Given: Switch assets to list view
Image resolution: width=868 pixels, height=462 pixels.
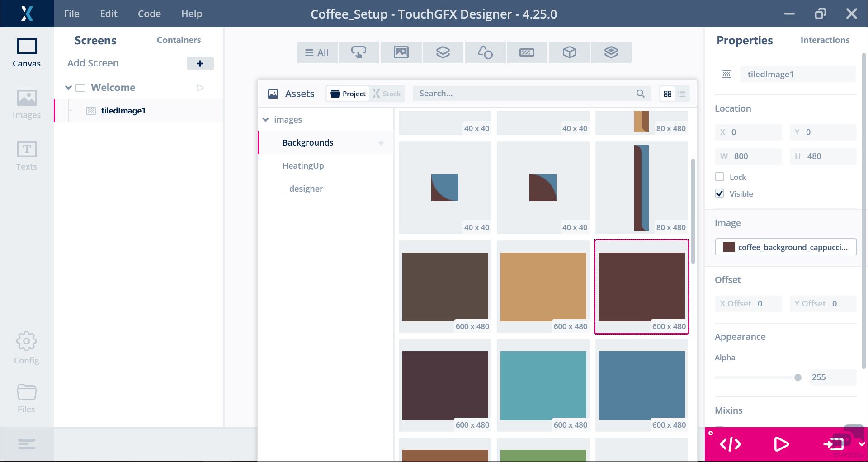Looking at the screenshot, I should pos(682,94).
